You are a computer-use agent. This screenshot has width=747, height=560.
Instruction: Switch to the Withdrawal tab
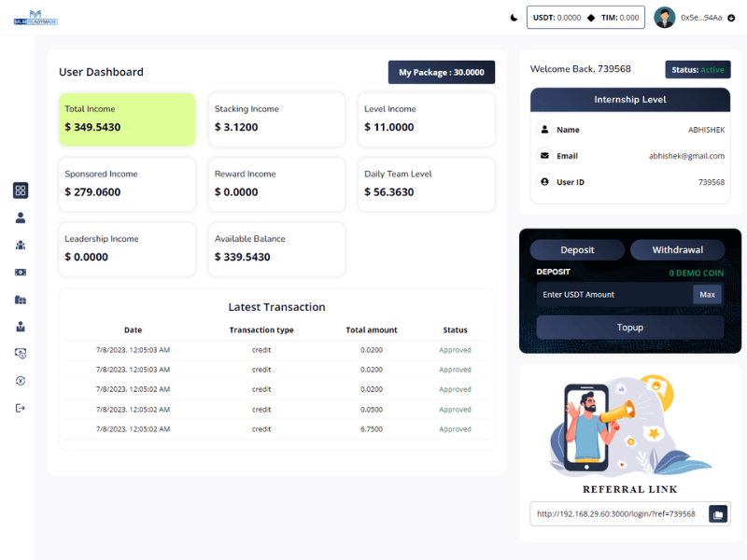pyautogui.click(x=678, y=250)
